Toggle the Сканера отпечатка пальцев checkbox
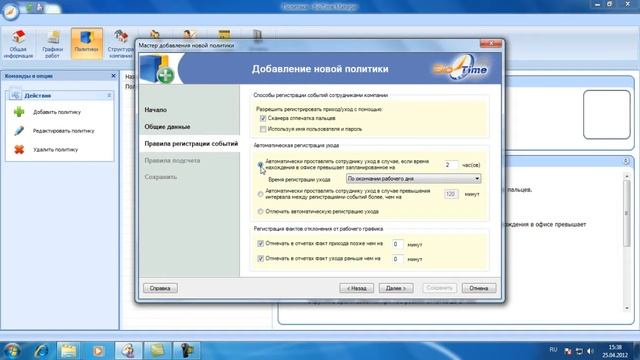 (263, 118)
